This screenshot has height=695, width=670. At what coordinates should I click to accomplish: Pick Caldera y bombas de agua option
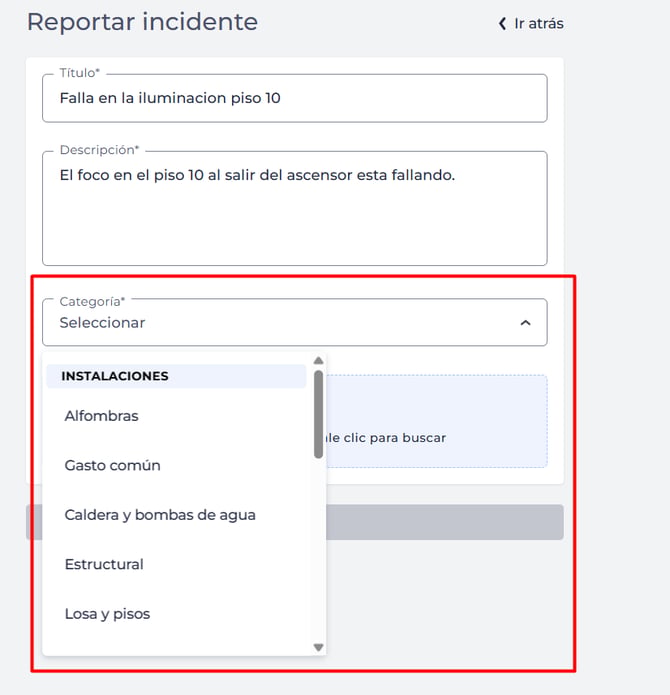tap(176, 515)
